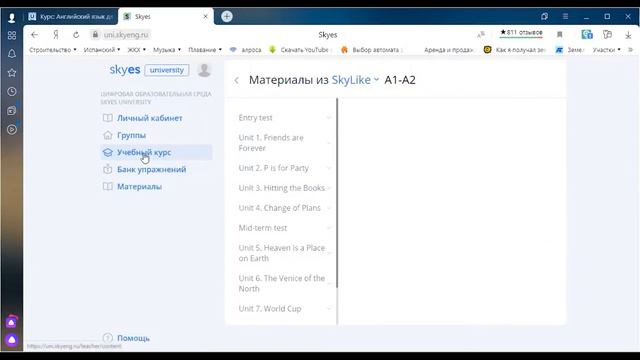Click the skyes logo

(125, 70)
